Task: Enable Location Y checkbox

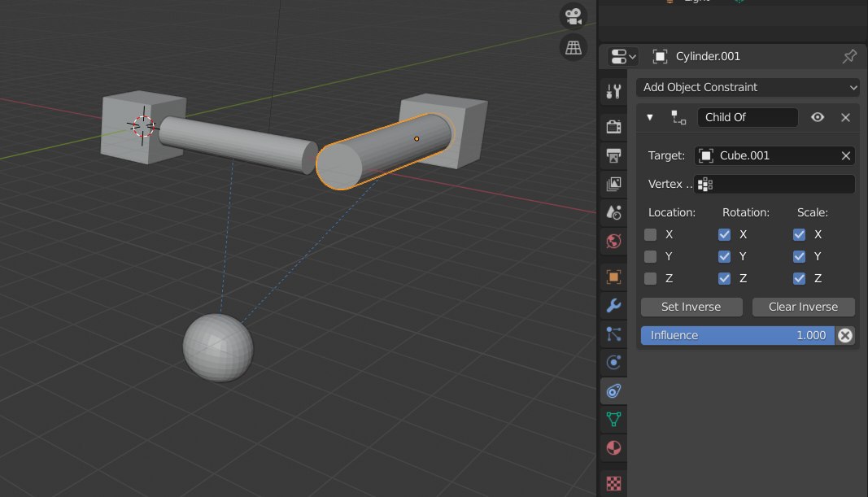Action: click(x=651, y=256)
